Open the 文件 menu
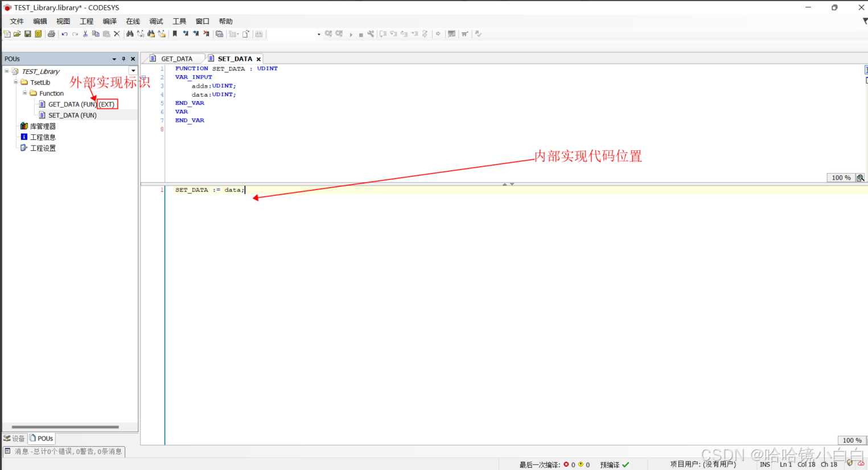The width and height of the screenshot is (868, 470). [17, 21]
